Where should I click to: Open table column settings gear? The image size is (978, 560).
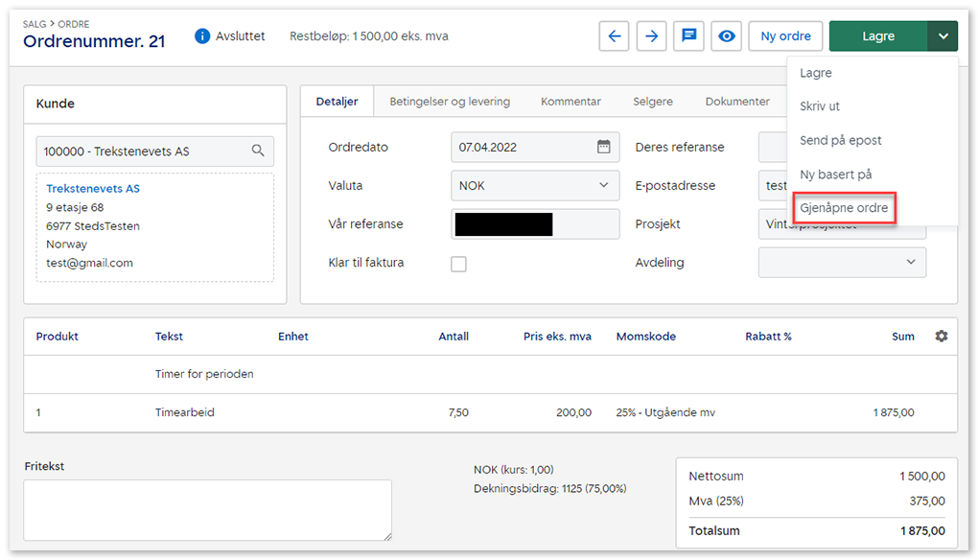click(941, 337)
